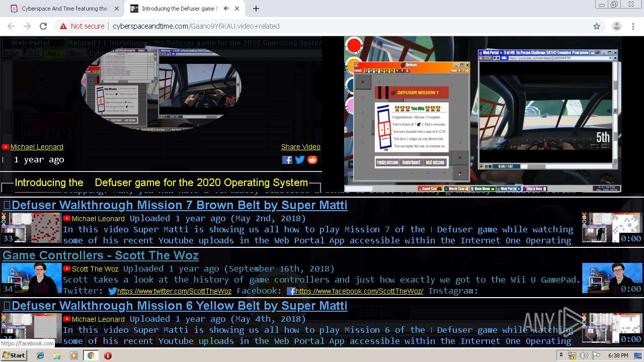Open the left thumbnail of Mission 7 video
This screenshot has height=362, width=644.
point(31,228)
